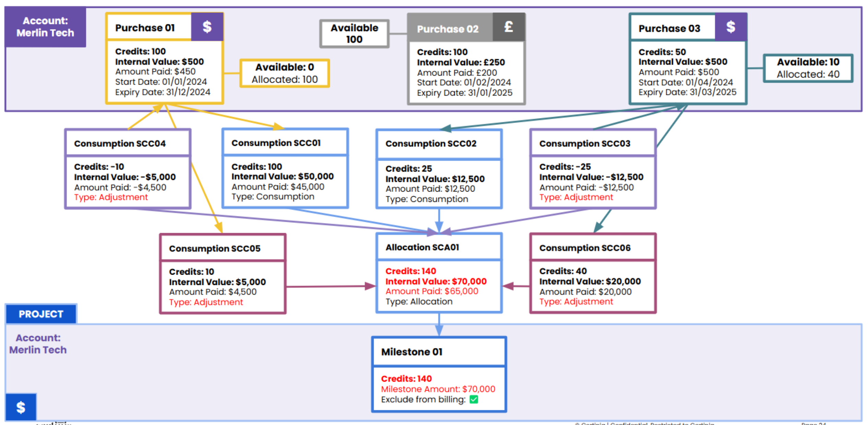Viewport: 868px width, 425px height.
Task: Click the dollar icon on Purchase 03
Action: point(731,27)
